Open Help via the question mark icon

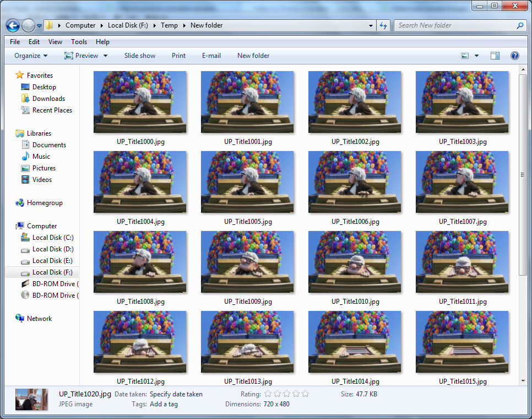(x=515, y=56)
